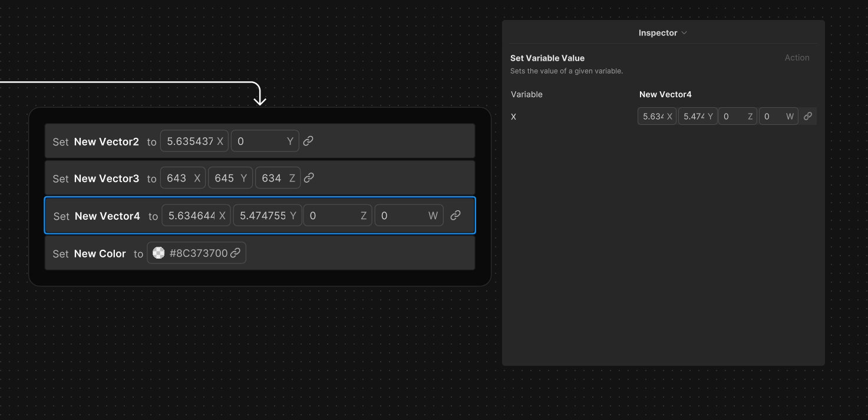Click the link icon on New Vector2 row

coord(308,141)
